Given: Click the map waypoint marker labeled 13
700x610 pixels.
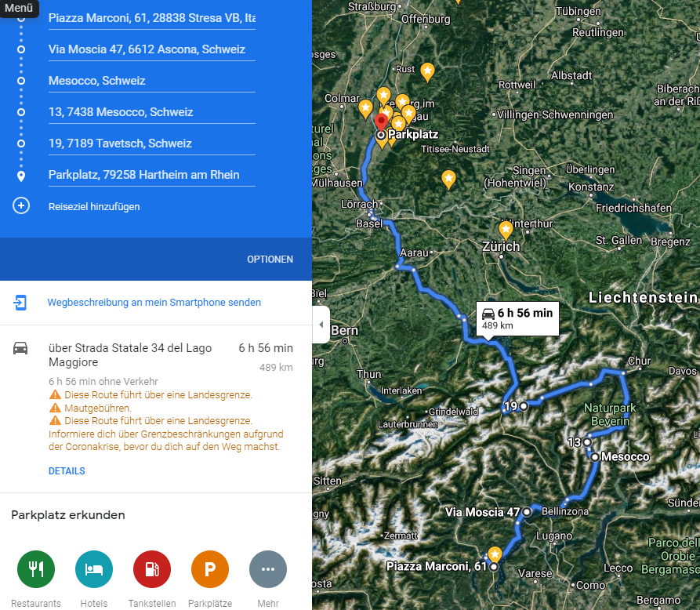Looking at the screenshot, I should pos(587,442).
